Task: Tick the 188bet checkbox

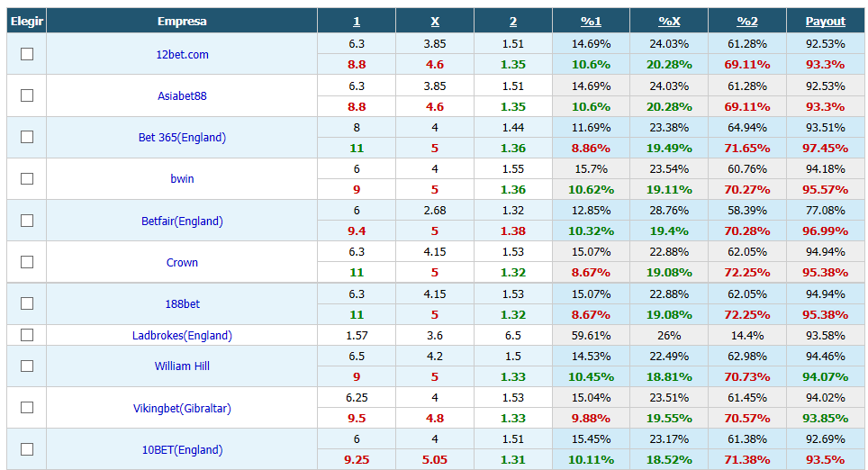Action: pyautogui.click(x=27, y=303)
